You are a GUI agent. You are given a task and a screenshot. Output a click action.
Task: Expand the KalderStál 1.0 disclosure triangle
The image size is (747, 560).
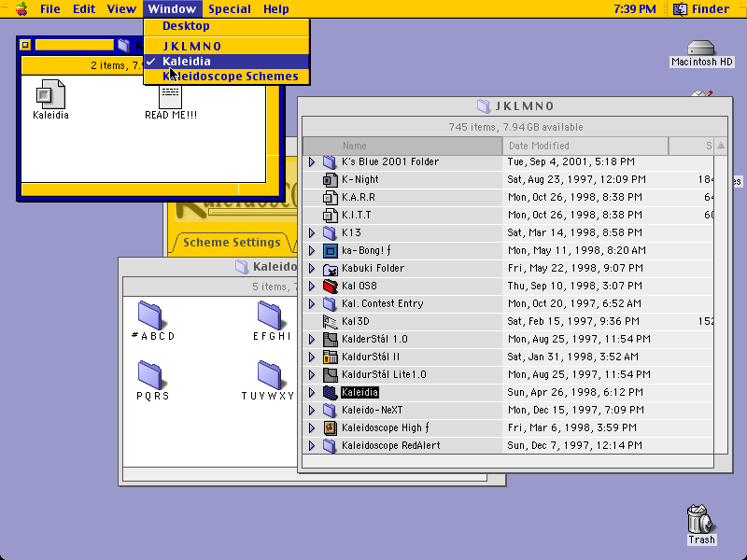312,339
